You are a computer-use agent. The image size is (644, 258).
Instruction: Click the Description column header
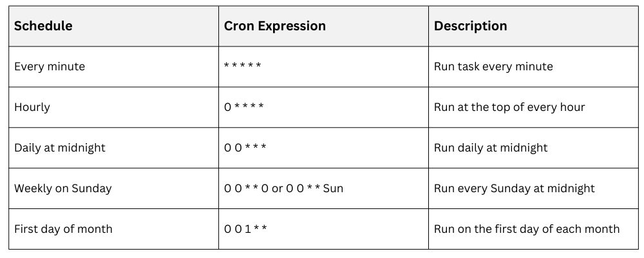470,26
